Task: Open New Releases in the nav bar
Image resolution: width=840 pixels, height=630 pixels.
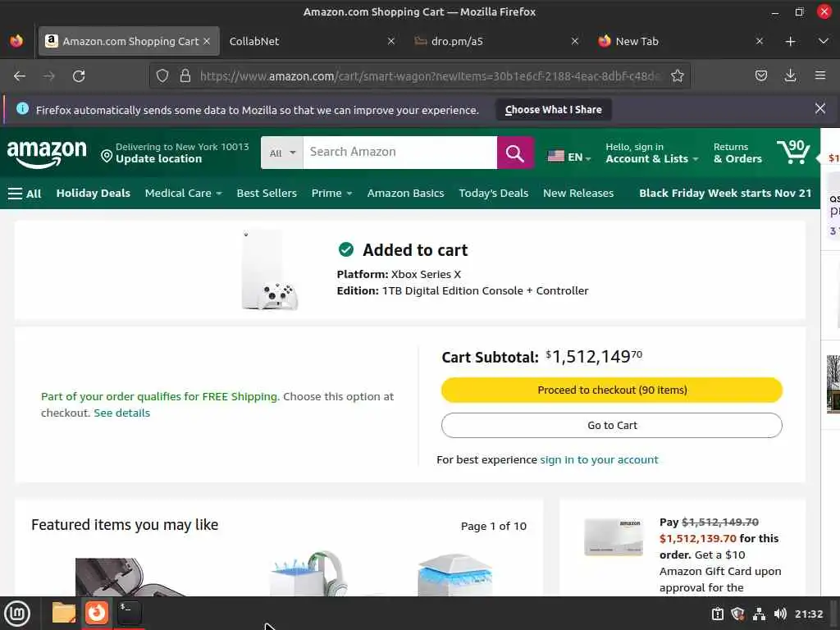Action: tap(578, 194)
